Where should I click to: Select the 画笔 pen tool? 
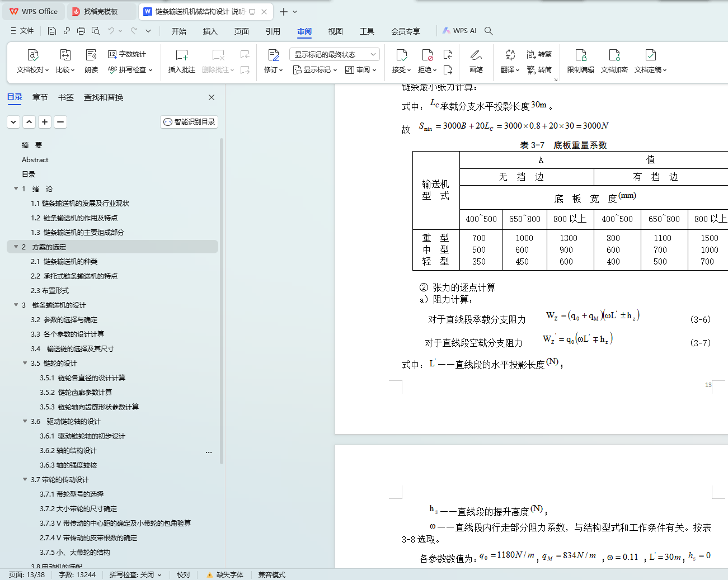click(476, 61)
